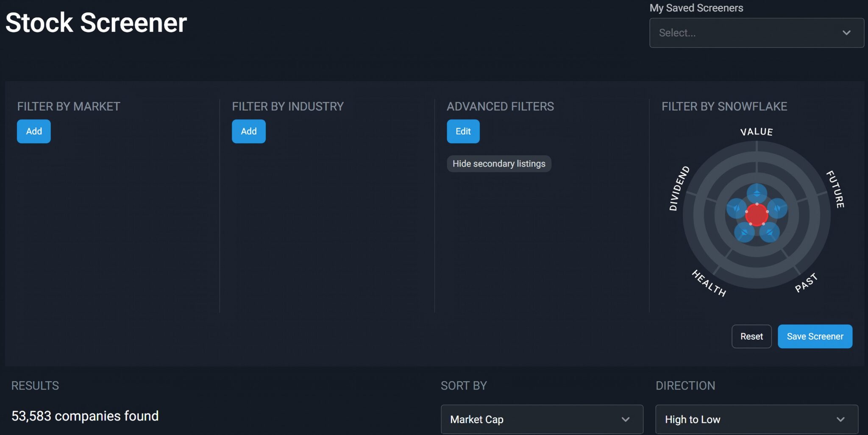Click the Health handle on the snowflake
Screen dimensions: 868x435
(x=744, y=232)
